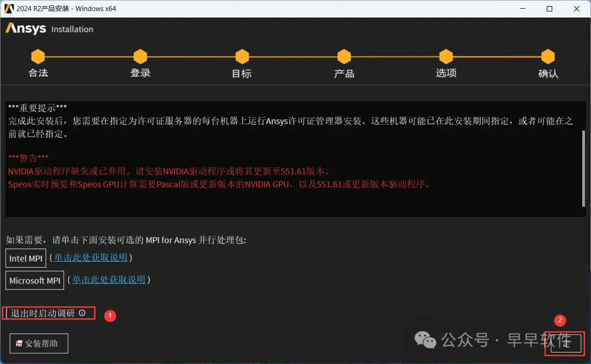Click the 确认 step hexagon marker
This screenshot has height=364, width=591.
pos(548,56)
